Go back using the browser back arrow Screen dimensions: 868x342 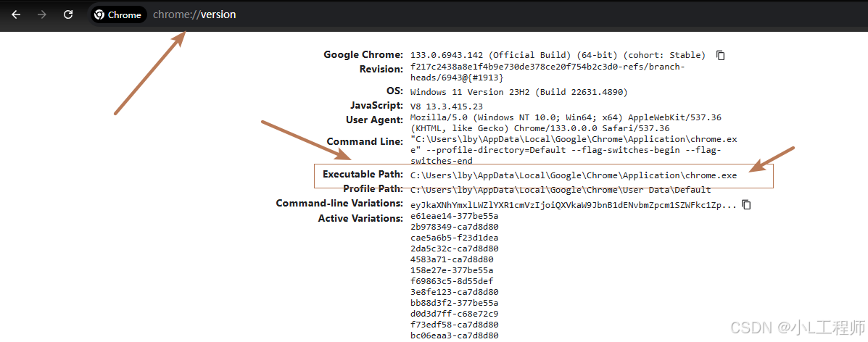pyautogui.click(x=16, y=15)
